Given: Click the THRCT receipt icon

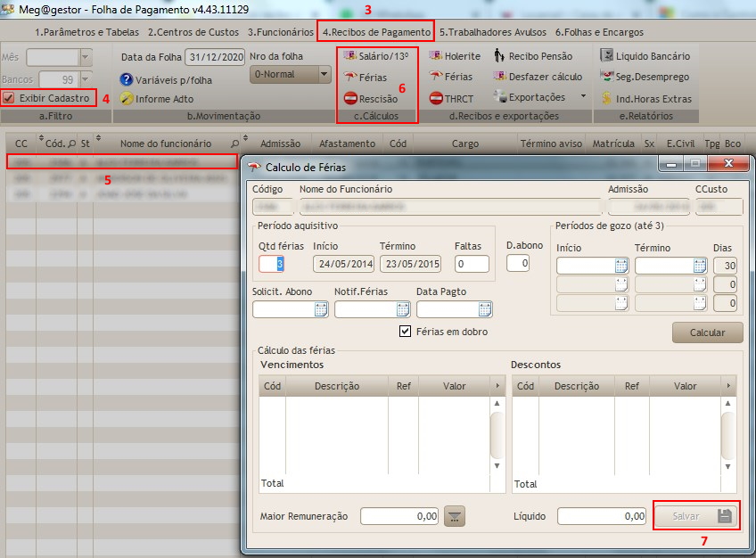Looking at the screenshot, I should pos(437,99).
